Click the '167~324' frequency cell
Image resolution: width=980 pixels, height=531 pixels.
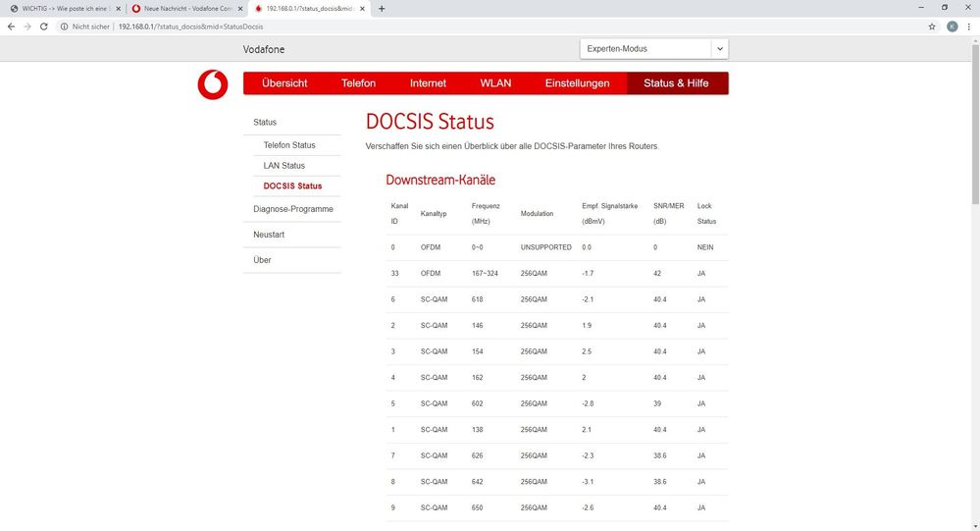coord(485,273)
